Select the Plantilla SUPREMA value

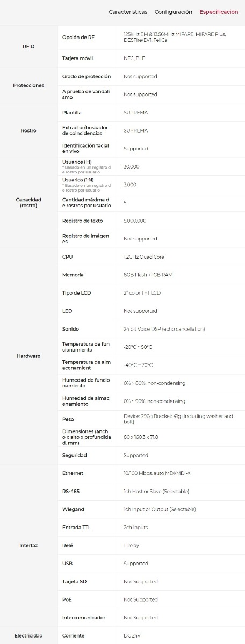pos(135,113)
